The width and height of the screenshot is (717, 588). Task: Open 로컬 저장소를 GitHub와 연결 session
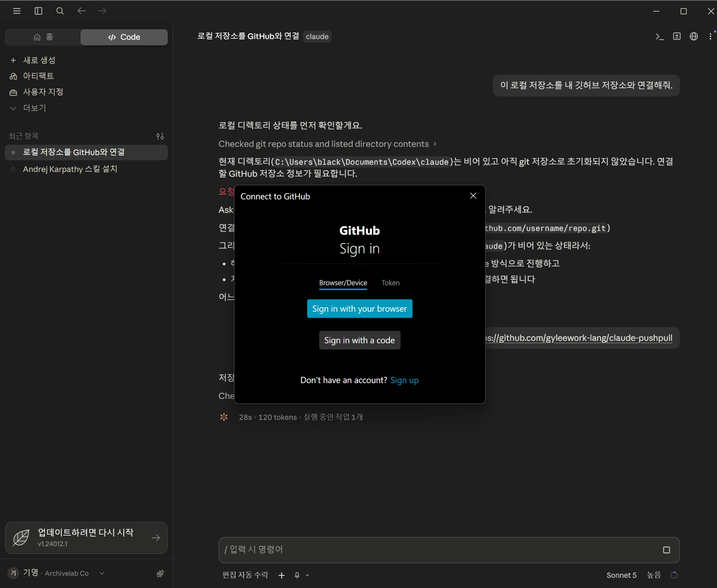coord(86,152)
